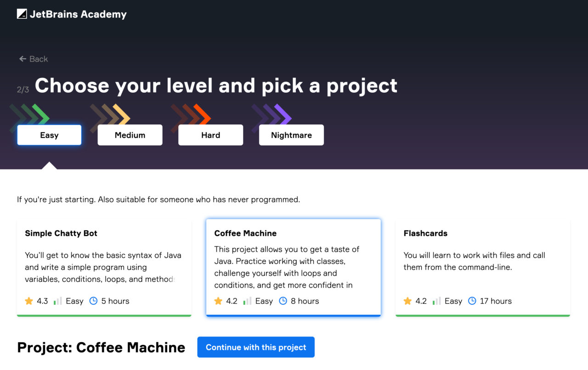Select the Easy difficulty level
Viewport: 588px width, 370px height.
[x=49, y=135]
